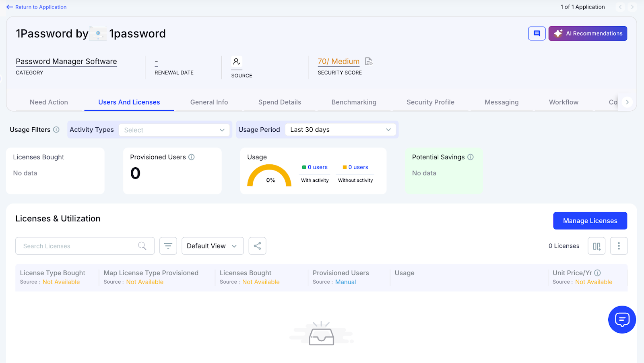Go to the next application arrow

(632, 7)
